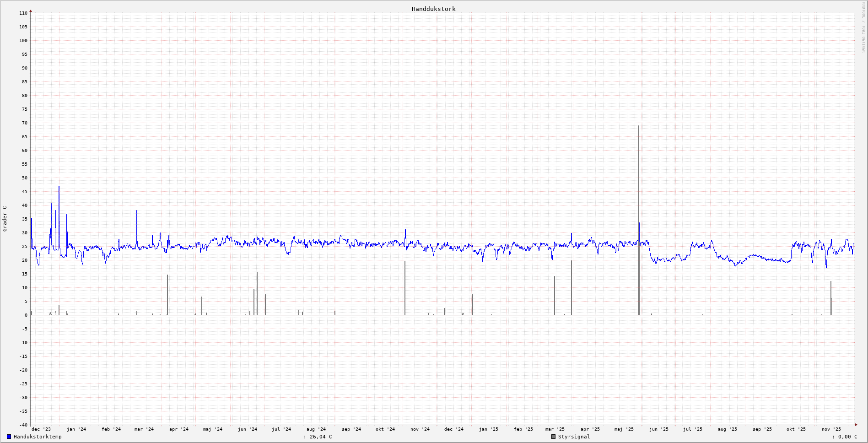Click the 110 y-axis tick label
868x443 pixels.
point(23,13)
